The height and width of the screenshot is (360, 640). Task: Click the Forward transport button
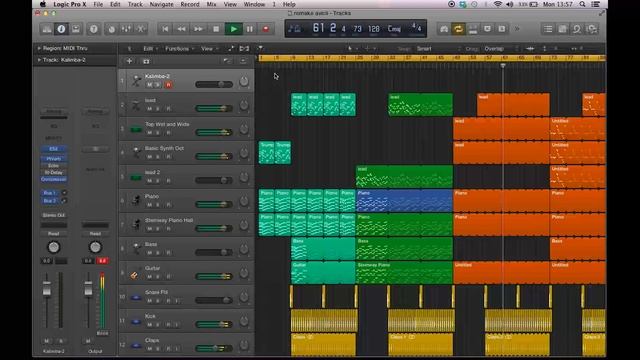[198, 29]
